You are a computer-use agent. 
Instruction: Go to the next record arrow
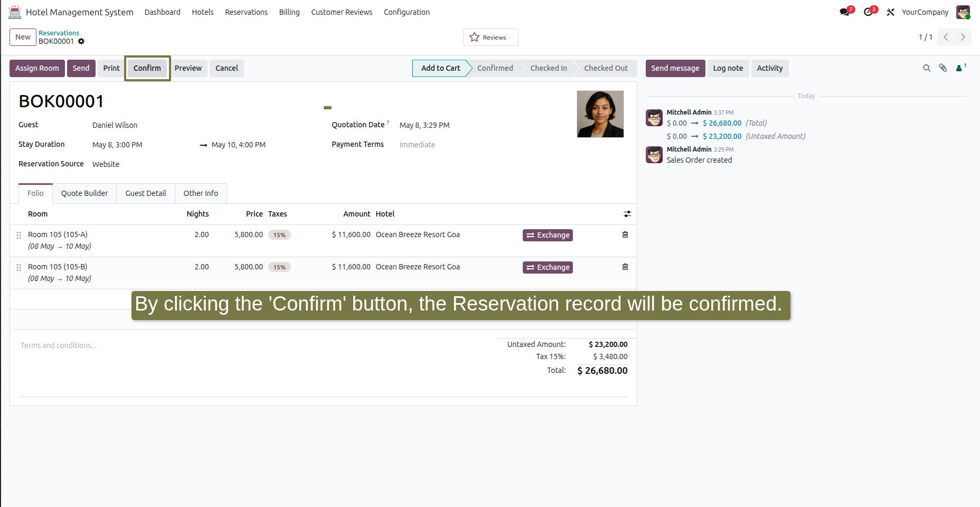[963, 37]
